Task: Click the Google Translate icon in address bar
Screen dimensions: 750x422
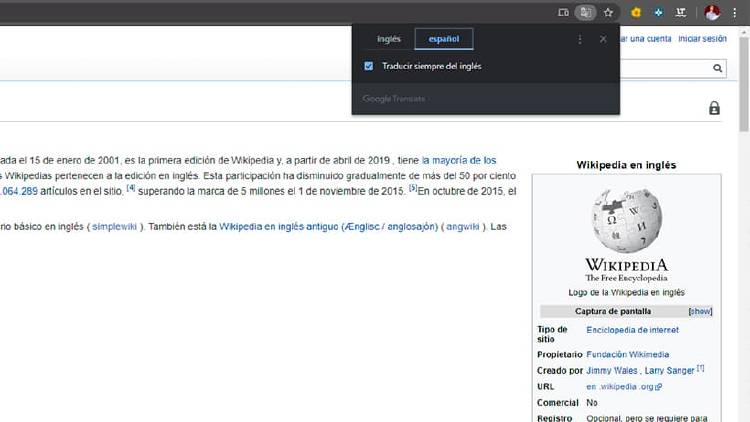Action: pyautogui.click(x=587, y=12)
